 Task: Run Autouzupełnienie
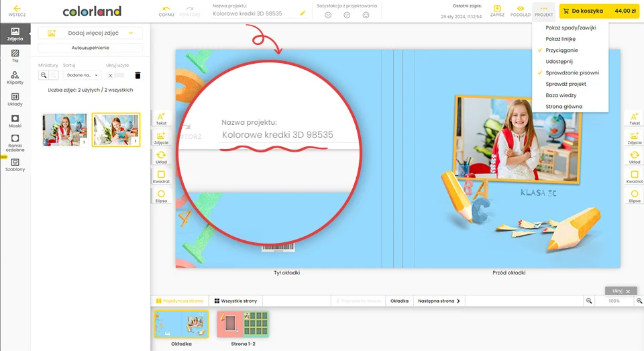pyautogui.click(x=91, y=48)
